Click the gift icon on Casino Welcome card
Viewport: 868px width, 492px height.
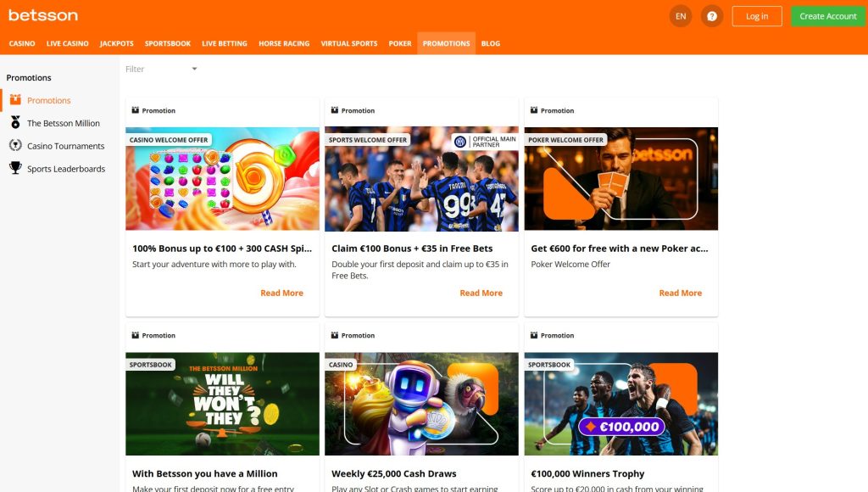[x=135, y=110]
